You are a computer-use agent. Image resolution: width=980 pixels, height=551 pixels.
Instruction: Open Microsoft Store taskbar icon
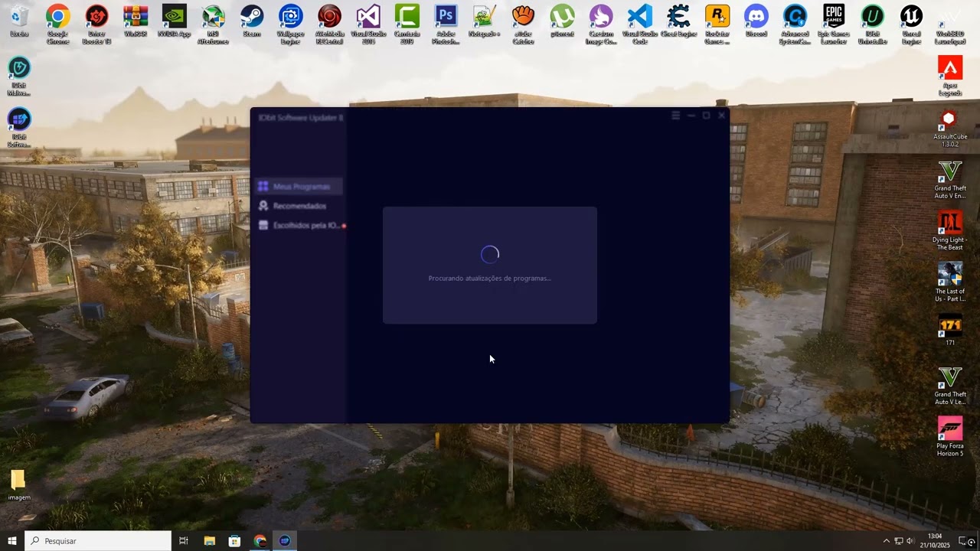(x=234, y=541)
